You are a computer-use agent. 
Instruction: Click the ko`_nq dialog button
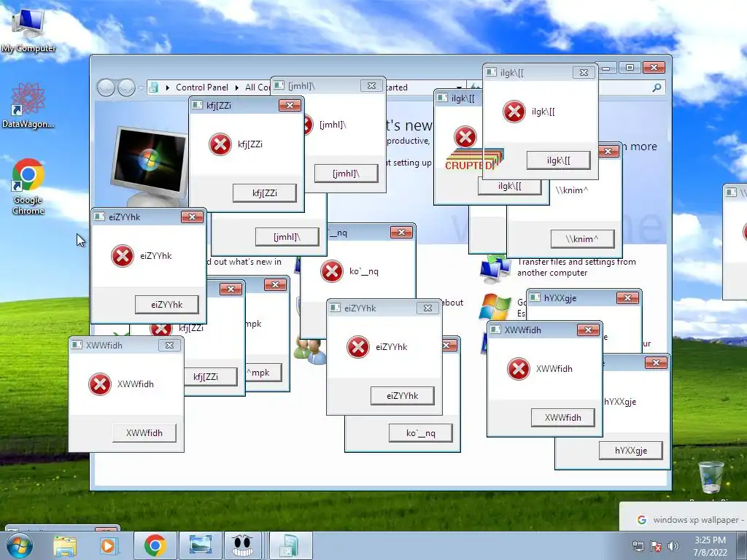pos(421,433)
